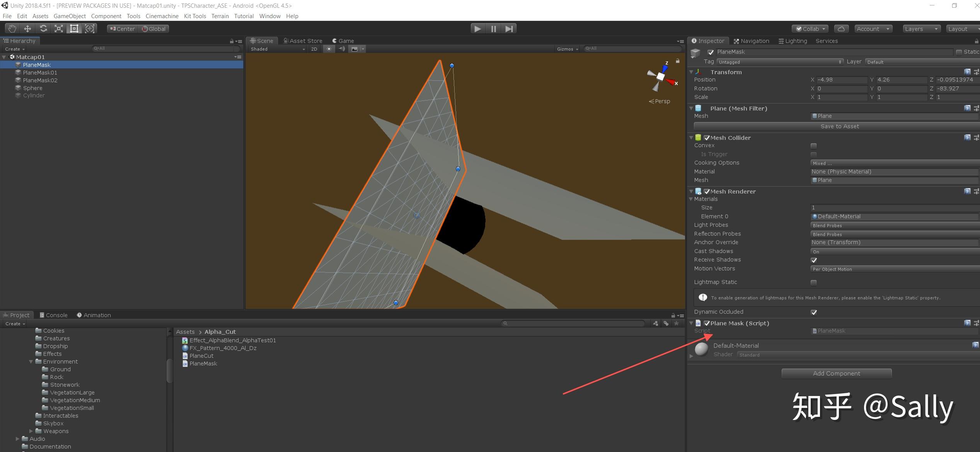This screenshot has width=980, height=452.
Task: Select the Move tool
Action: pos(27,29)
